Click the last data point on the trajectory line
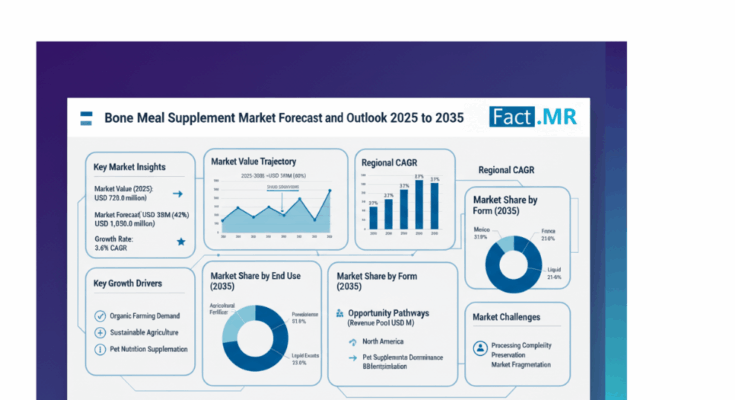This screenshot has height=400, width=735. [329, 190]
